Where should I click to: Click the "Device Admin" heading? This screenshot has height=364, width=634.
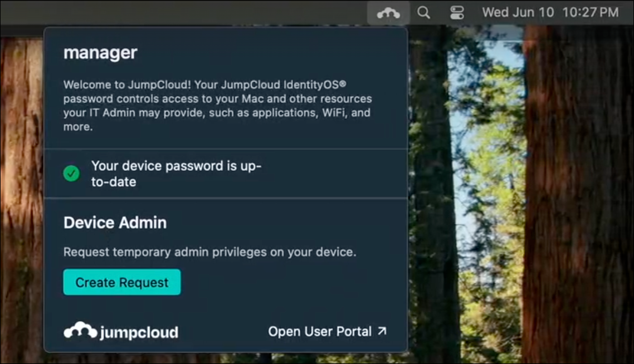(115, 223)
